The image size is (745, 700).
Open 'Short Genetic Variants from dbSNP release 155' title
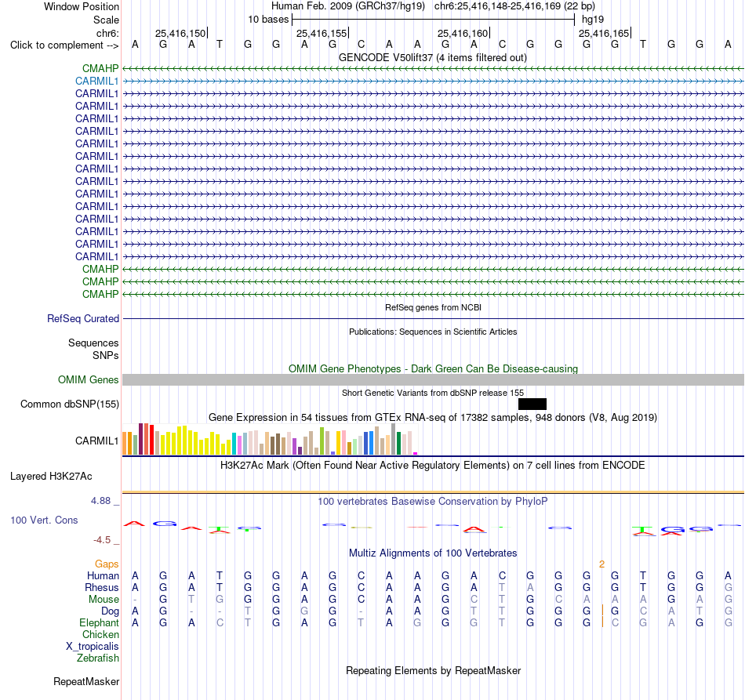(x=433, y=394)
